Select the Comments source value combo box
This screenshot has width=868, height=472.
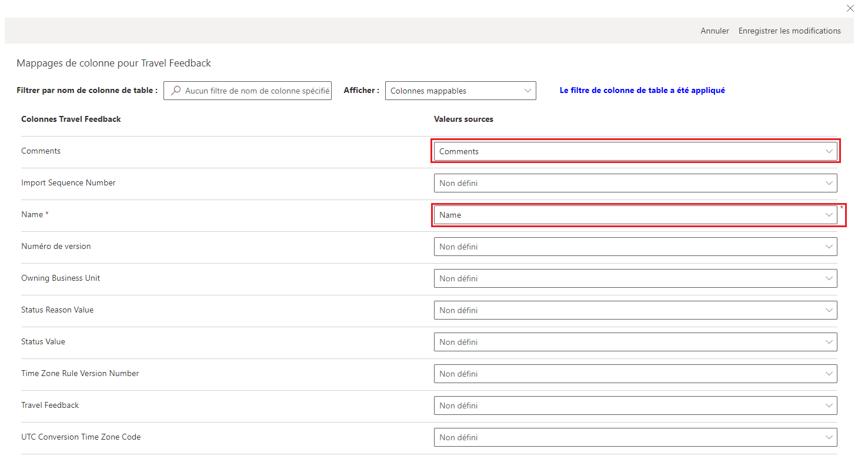click(629, 151)
